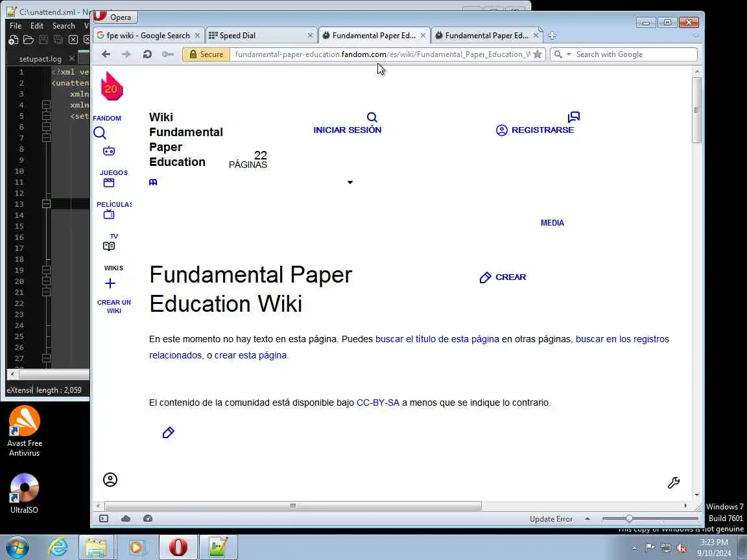Open the Search menu in Notepad++
The height and width of the screenshot is (560, 747).
[x=64, y=26]
